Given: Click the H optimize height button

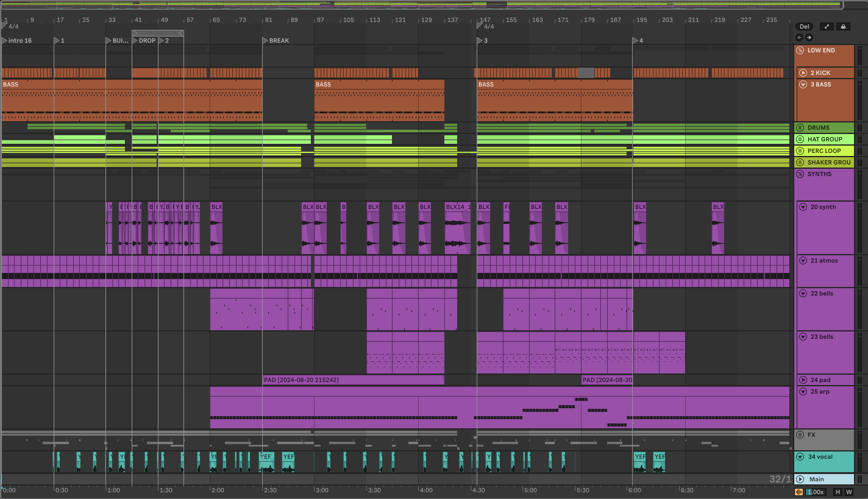Looking at the screenshot, I should click(x=838, y=492).
